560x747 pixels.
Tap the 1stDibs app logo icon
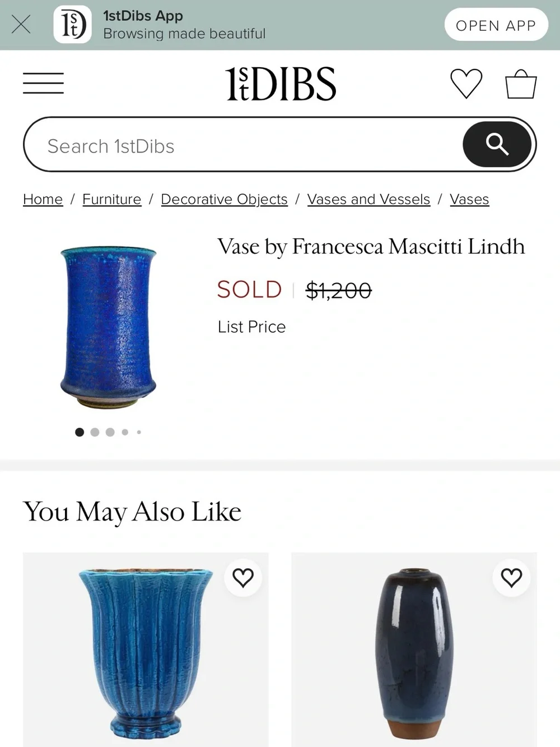coord(73,25)
